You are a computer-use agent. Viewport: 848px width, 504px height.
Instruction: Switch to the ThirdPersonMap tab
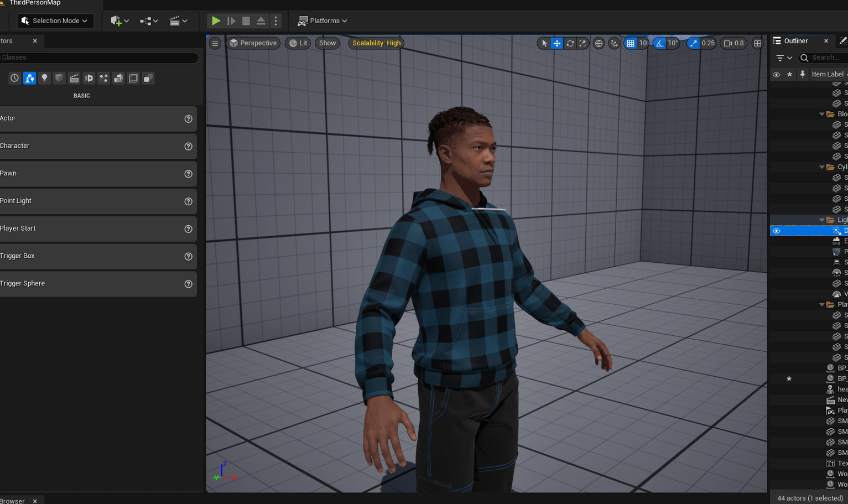[34, 3]
